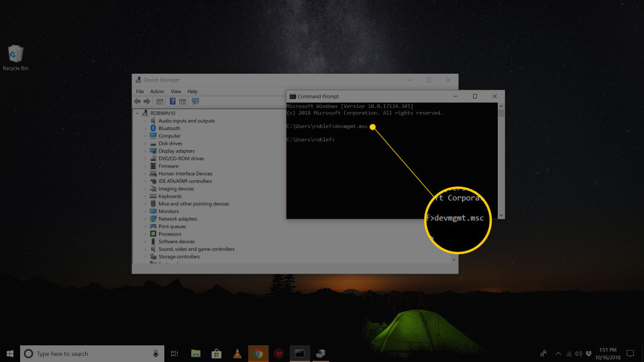Select Print queues entry
This screenshot has height=362, width=644.
coord(172,227)
